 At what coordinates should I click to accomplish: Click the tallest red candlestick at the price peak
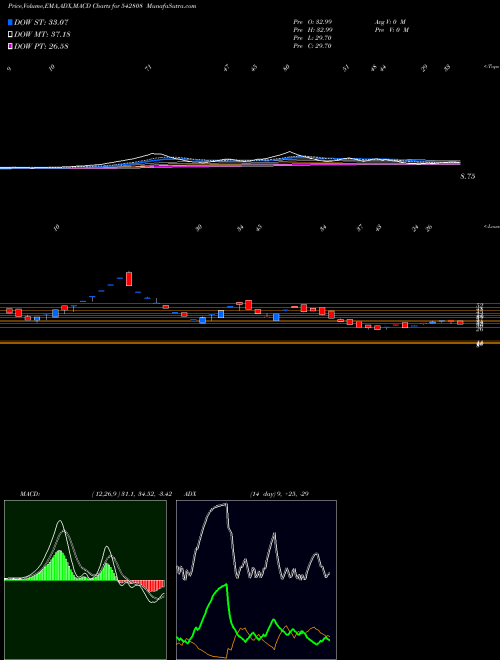(x=129, y=279)
